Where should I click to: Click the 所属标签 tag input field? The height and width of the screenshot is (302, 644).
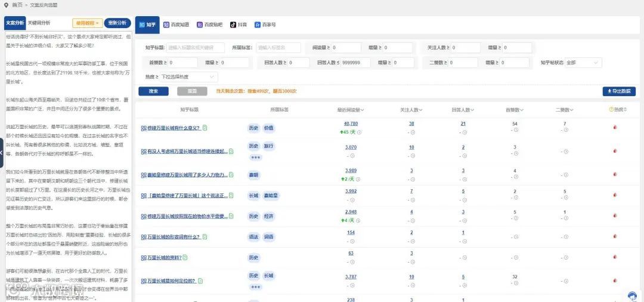(x=278, y=48)
